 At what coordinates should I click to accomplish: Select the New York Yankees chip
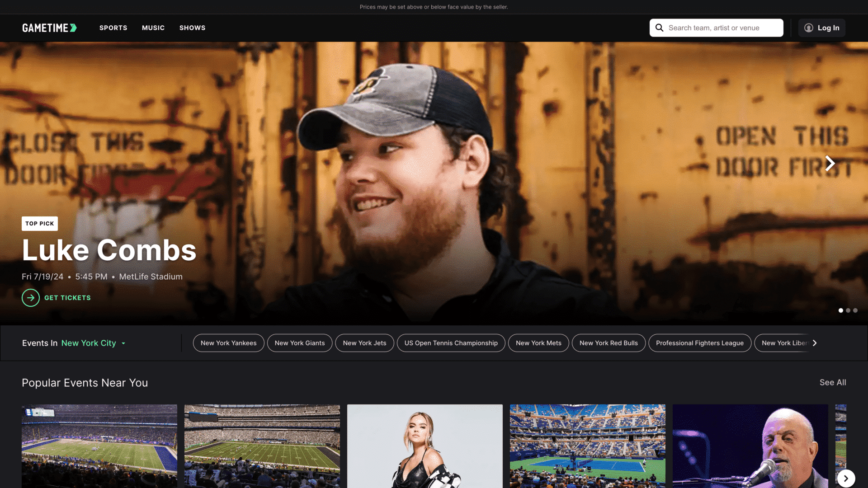click(229, 343)
